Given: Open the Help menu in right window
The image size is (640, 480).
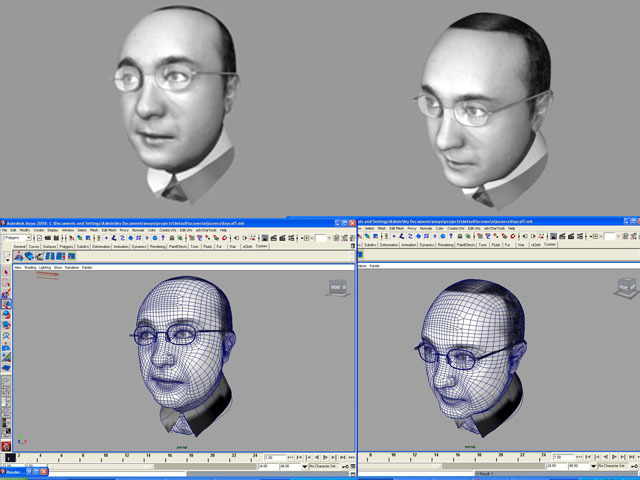Looking at the screenshot, I should (x=509, y=228).
